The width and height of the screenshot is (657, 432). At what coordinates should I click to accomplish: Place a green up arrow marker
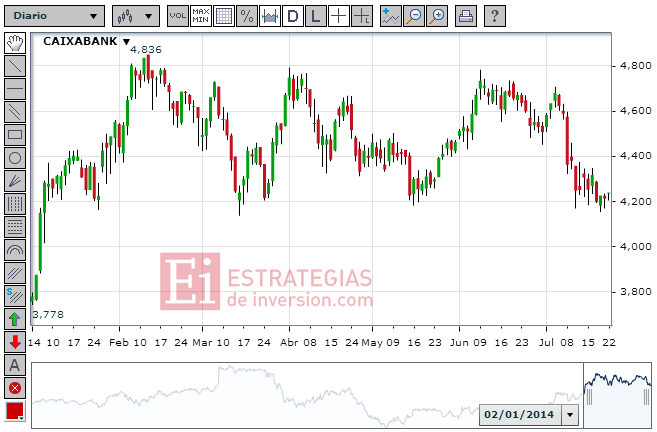coord(15,319)
